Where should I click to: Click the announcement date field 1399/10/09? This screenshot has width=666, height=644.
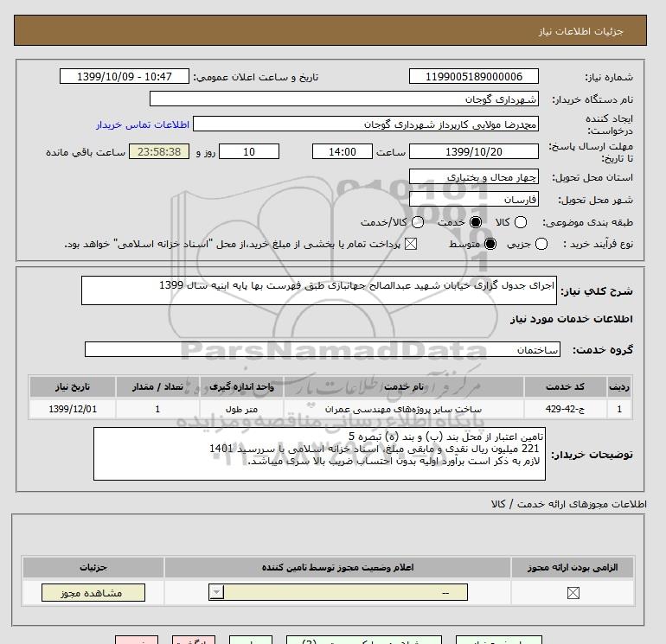pyautogui.click(x=125, y=76)
